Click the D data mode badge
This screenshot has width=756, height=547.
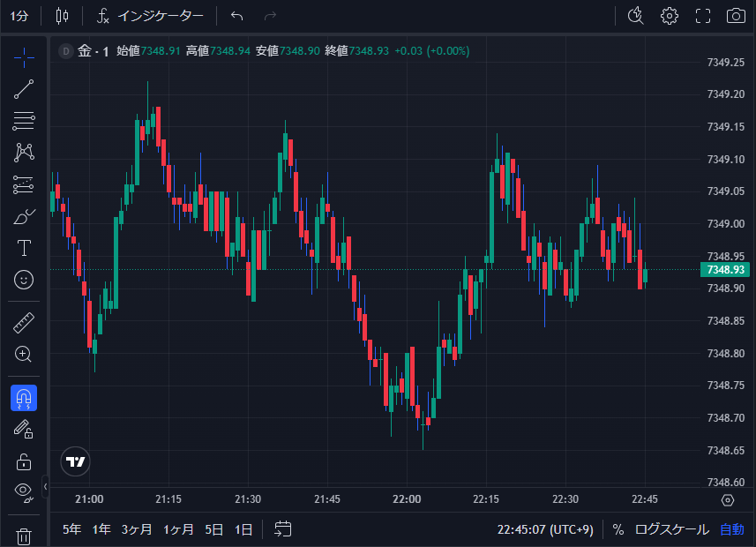click(65, 50)
